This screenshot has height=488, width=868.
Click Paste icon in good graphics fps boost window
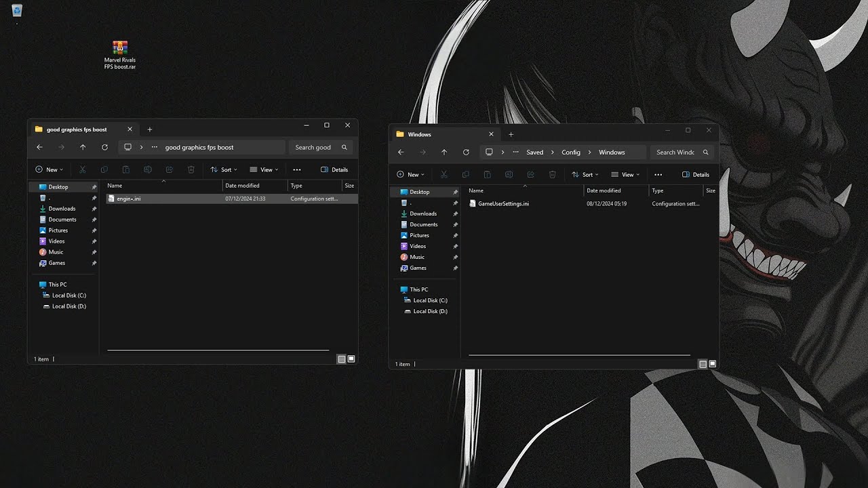126,169
